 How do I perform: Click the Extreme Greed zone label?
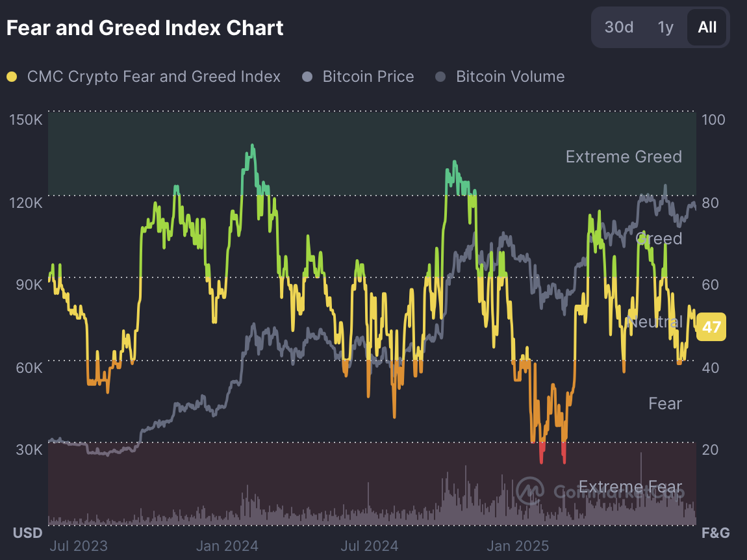[x=624, y=157]
